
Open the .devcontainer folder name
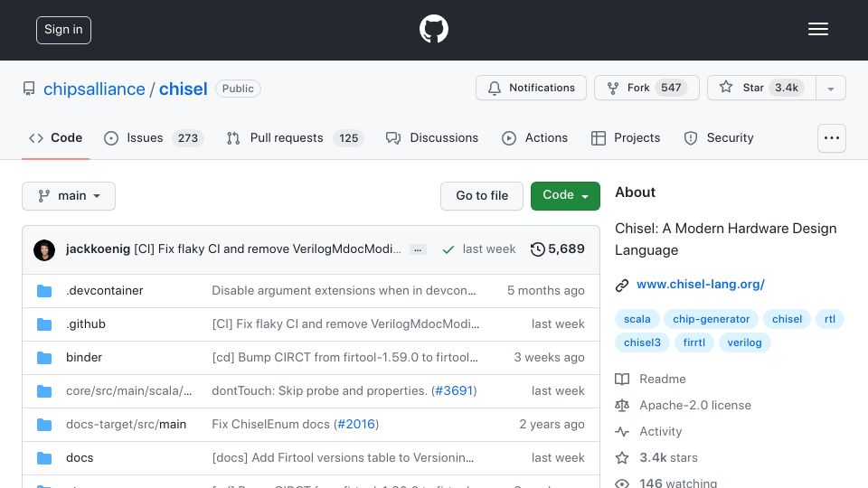click(105, 290)
